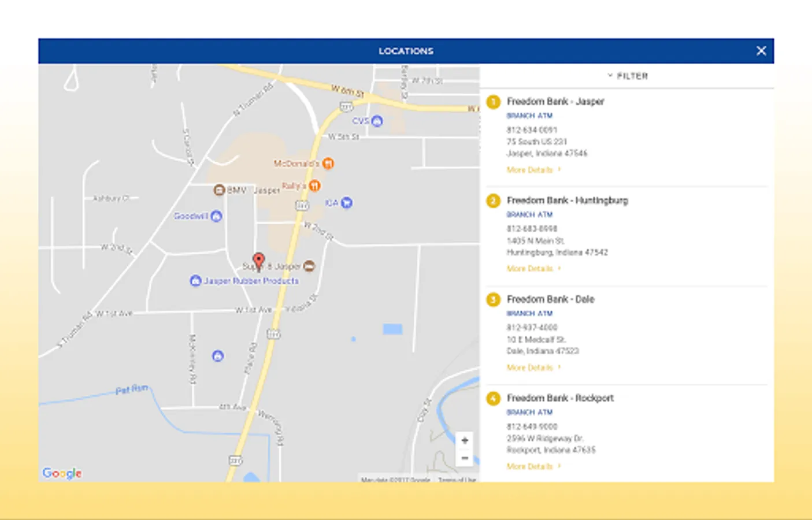Click the BMV Jasper marker
The width and height of the screenshot is (812, 520).
pyautogui.click(x=219, y=190)
